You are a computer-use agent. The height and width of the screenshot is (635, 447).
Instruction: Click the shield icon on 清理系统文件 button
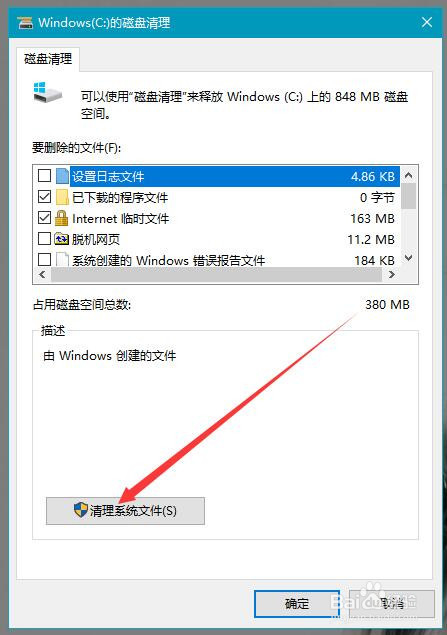tap(81, 510)
